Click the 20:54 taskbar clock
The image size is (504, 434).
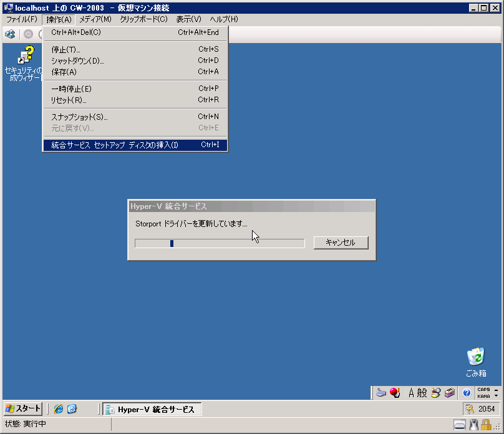487,409
